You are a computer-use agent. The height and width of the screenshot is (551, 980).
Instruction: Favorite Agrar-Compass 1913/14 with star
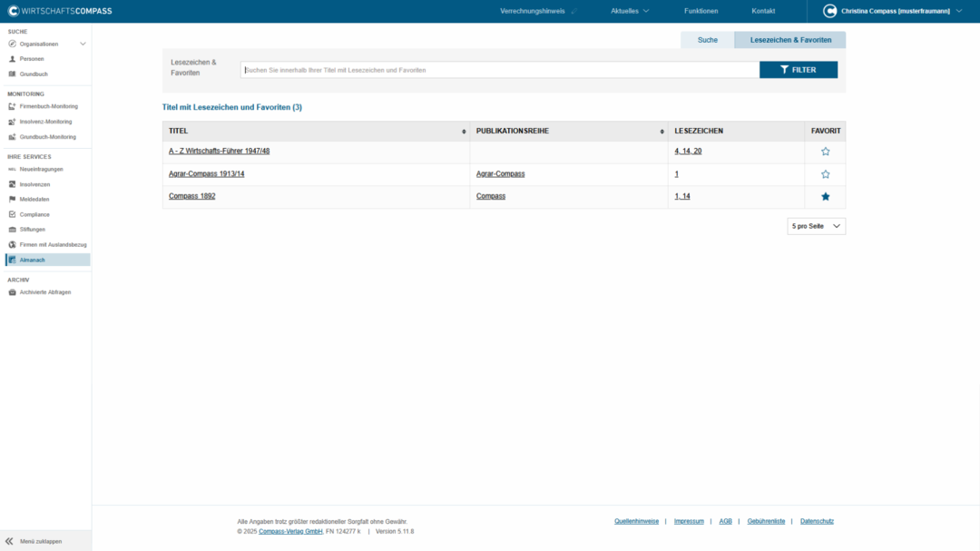tap(825, 174)
